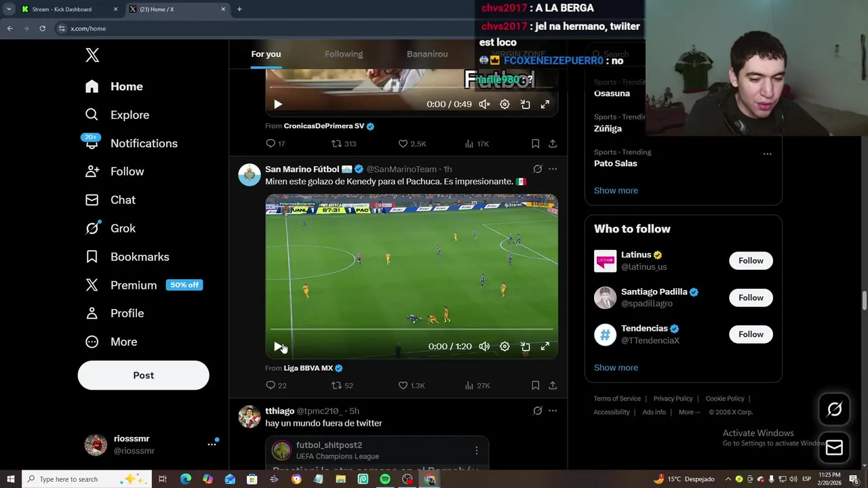The height and width of the screenshot is (488, 868).
Task: Toggle picture-in-picture on the 0:49 video
Action: point(525,104)
